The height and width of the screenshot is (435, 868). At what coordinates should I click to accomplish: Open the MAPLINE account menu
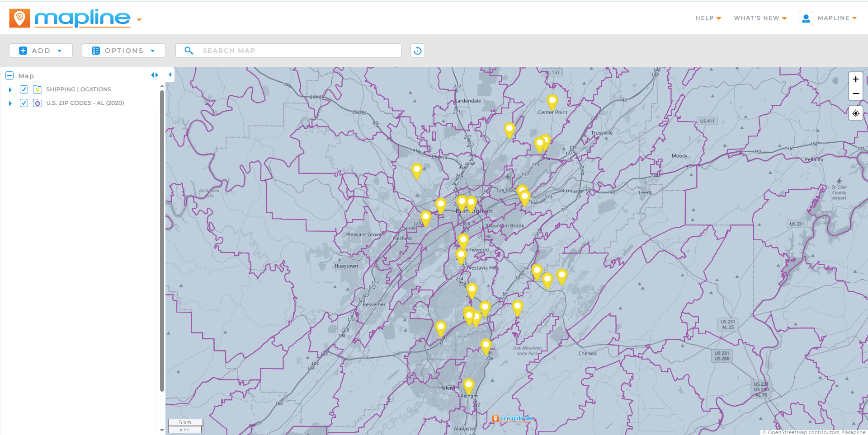click(x=837, y=18)
